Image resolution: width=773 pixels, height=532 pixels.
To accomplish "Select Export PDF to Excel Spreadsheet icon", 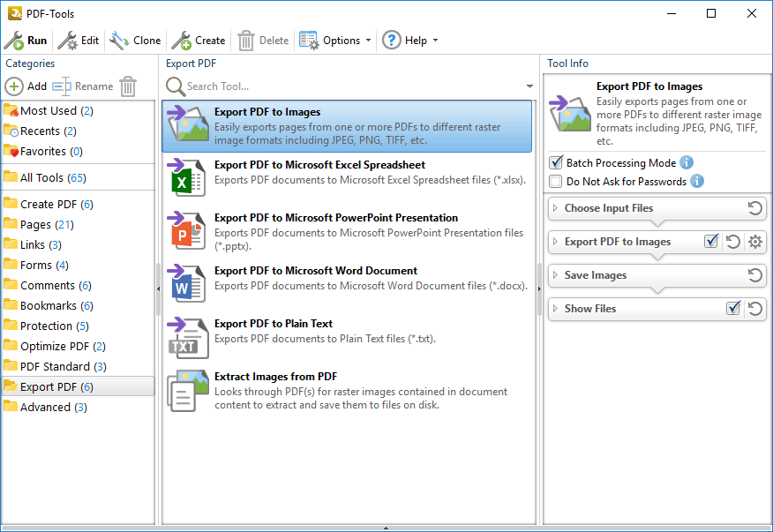I will [187, 177].
